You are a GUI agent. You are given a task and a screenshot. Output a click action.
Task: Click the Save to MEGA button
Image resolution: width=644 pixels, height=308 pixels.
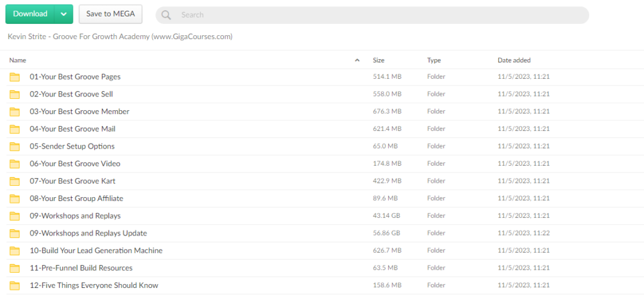coord(110,14)
